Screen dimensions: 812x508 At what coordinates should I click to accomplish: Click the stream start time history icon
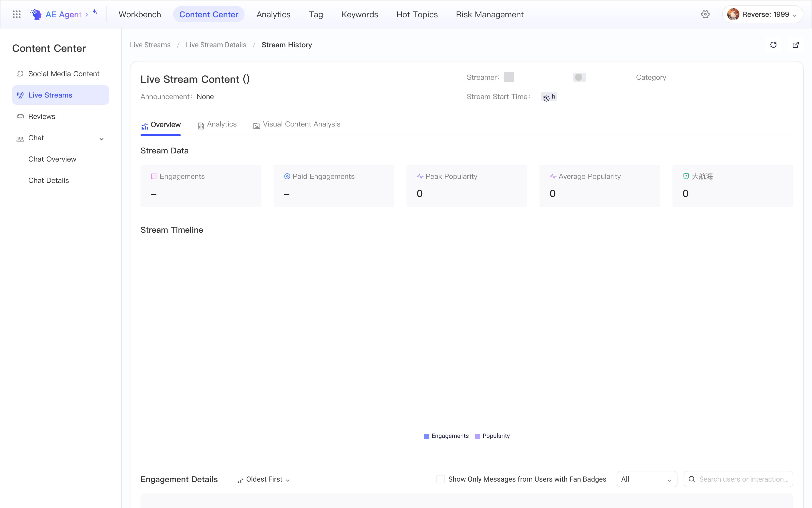[546, 98]
